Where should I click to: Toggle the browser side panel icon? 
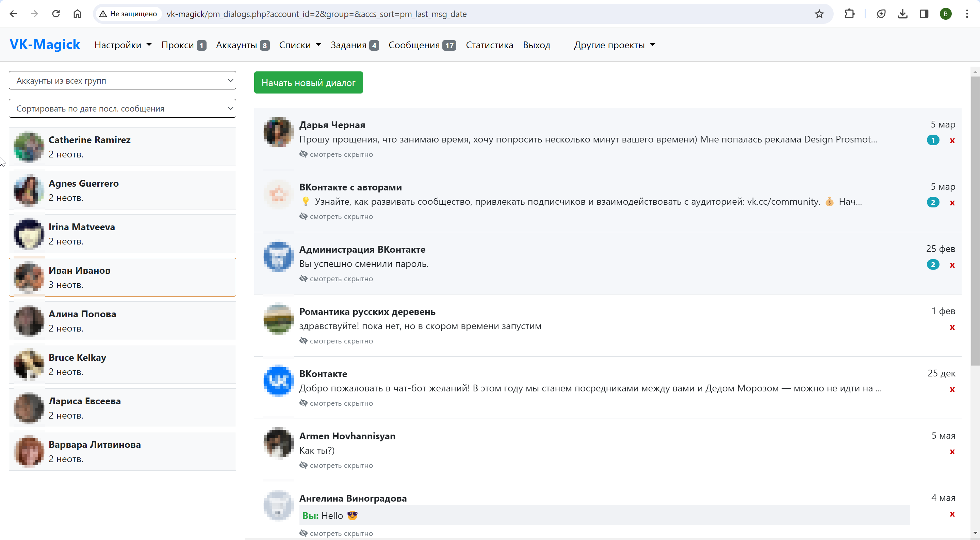pyautogui.click(x=924, y=14)
